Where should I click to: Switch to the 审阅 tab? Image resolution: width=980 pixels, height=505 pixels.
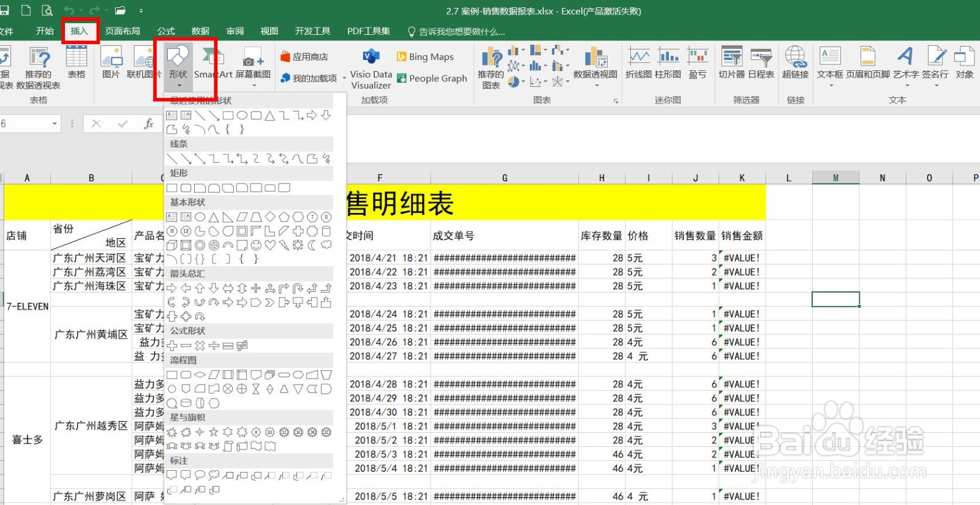pyautogui.click(x=235, y=31)
